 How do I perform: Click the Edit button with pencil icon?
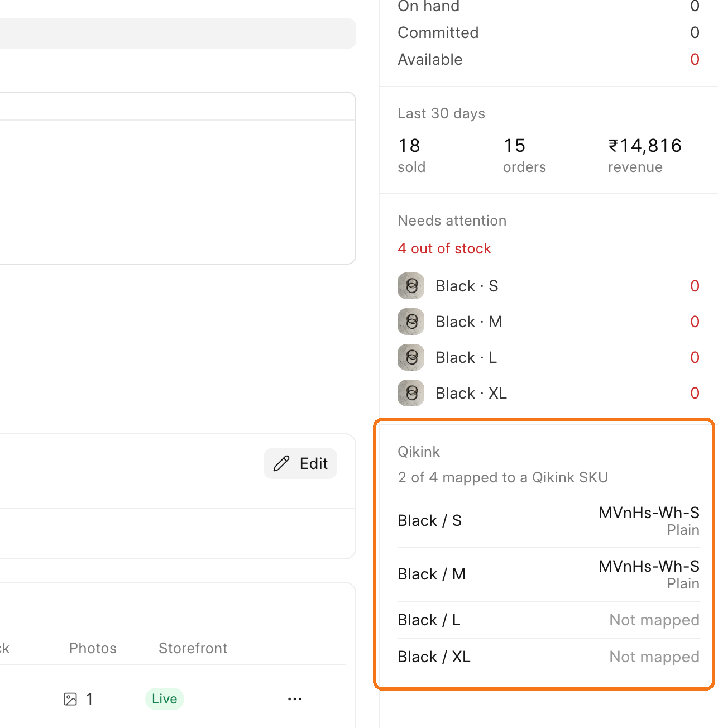[x=300, y=463]
